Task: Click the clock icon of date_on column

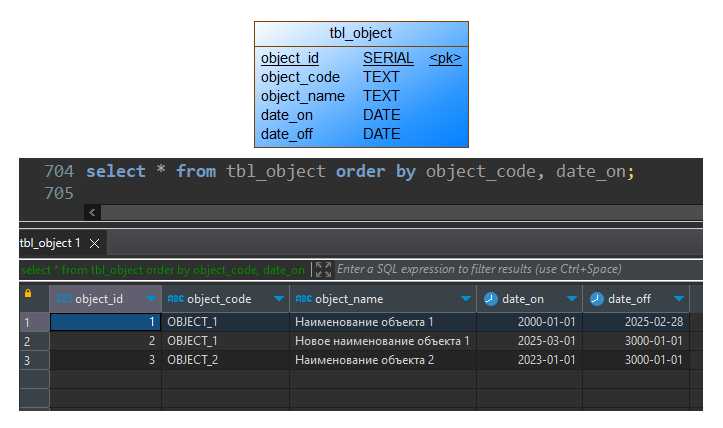Action: pyautogui.click(x=491, y=299)
